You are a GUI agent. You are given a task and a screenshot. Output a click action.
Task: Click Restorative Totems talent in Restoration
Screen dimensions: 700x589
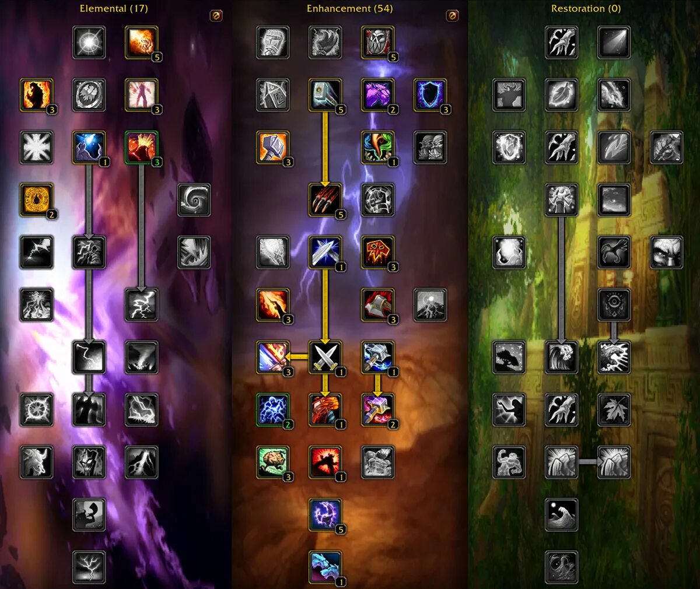562,200
